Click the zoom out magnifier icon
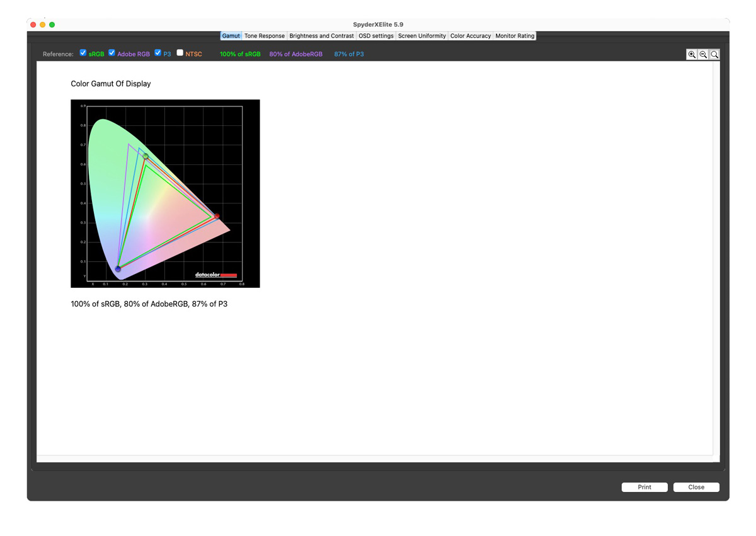Image resolution: width=756 pixels, height=536 pixels. tap(703, 55)
